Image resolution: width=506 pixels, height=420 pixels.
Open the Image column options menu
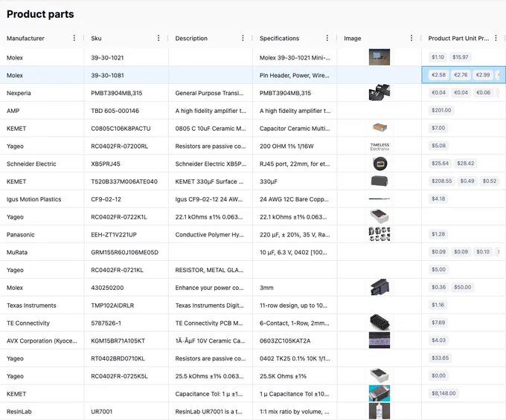411,38
